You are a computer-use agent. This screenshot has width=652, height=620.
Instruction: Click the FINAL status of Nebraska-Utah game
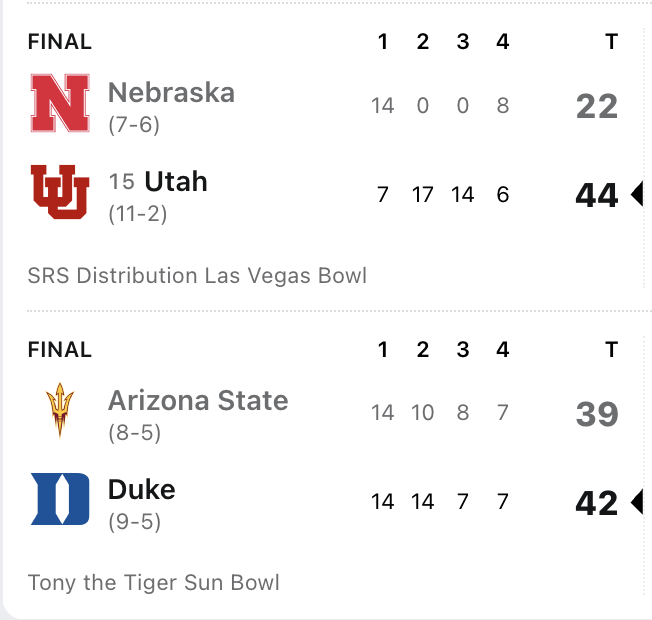[60, 42]
